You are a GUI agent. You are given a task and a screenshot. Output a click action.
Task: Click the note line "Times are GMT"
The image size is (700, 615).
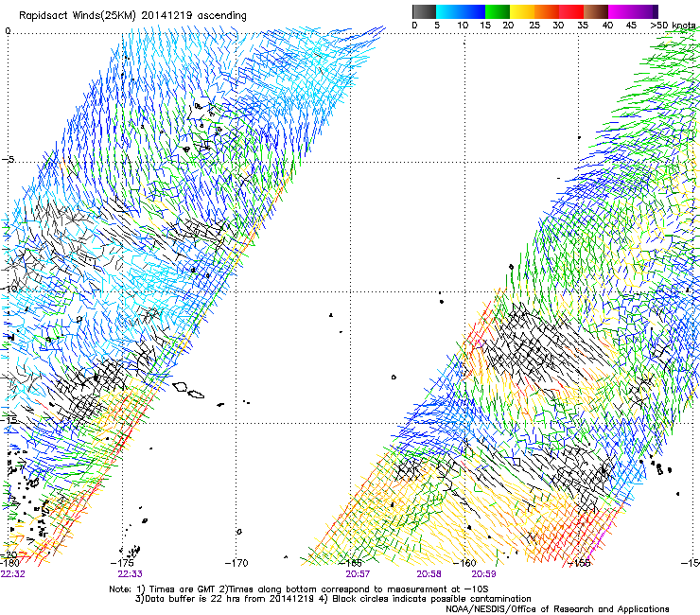[183, 589]
